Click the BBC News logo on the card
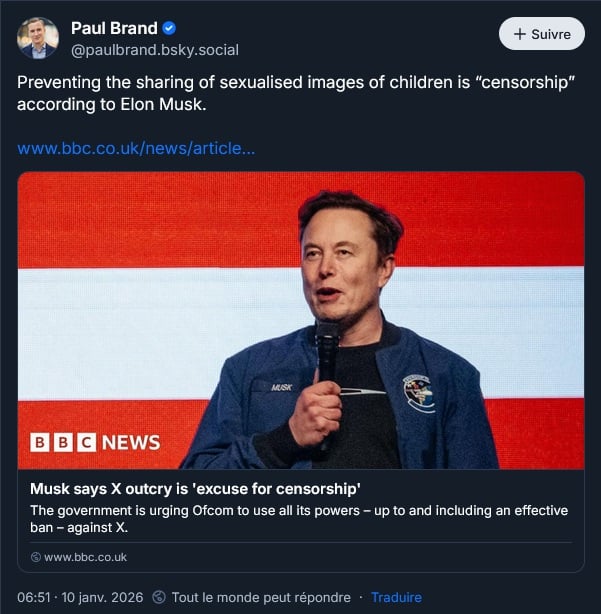The width and height of the screenshot is (601, 614). 95,442
